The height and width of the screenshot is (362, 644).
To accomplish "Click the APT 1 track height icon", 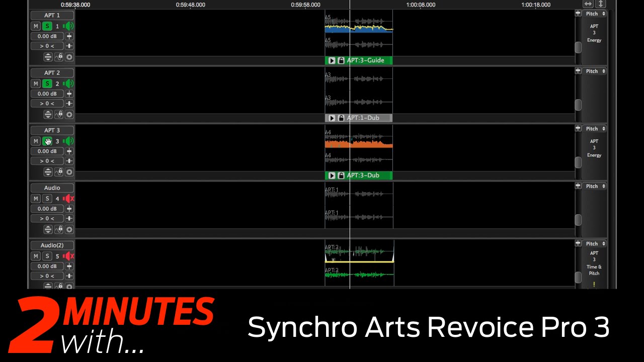I will click(x=48, y=57).
